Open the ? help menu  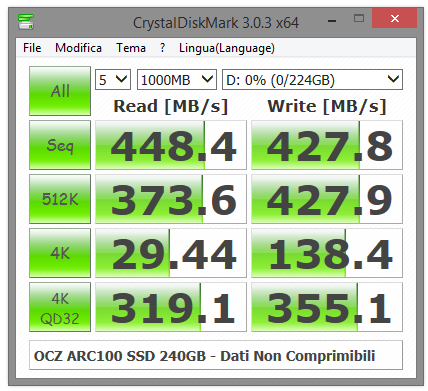click(x=162, y=48)
